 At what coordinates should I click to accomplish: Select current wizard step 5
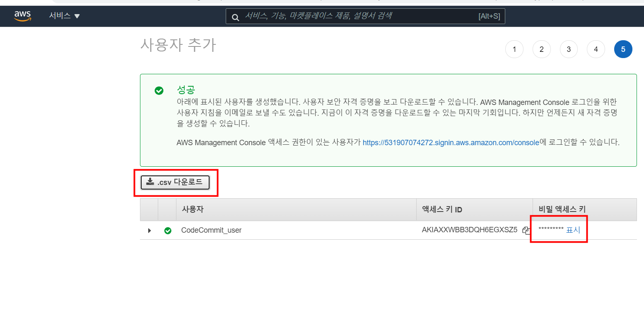click(623, 49)
